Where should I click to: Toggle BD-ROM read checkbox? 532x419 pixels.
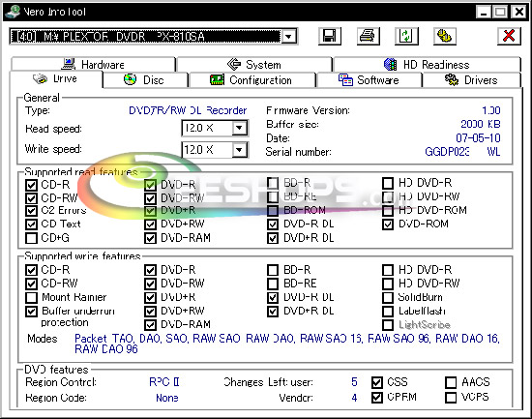coord(273,211)
